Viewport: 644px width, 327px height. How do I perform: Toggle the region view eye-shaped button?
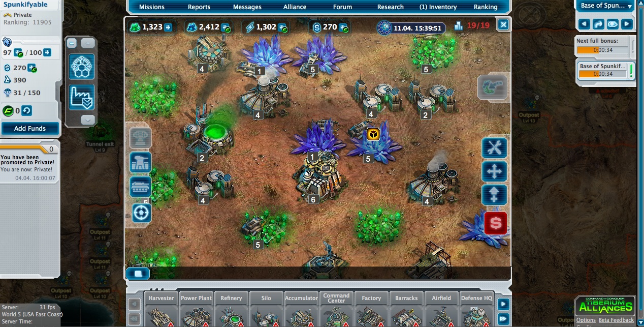pyautogui.click(x=613, y=24)
